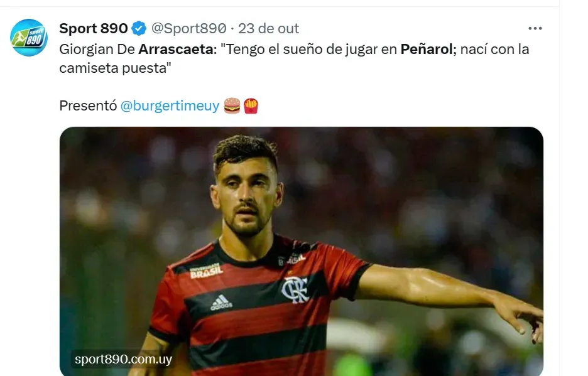Click the Flamengo crest on the jersey
This screenshot has height=376, width=588.
295,289
